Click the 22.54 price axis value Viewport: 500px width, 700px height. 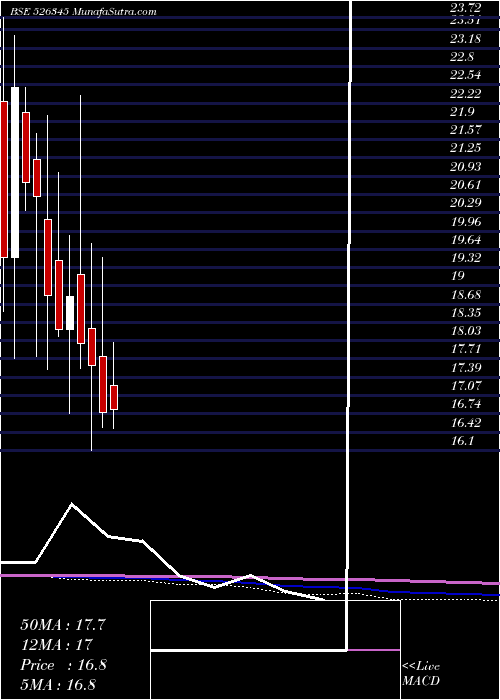click(466, 75)
